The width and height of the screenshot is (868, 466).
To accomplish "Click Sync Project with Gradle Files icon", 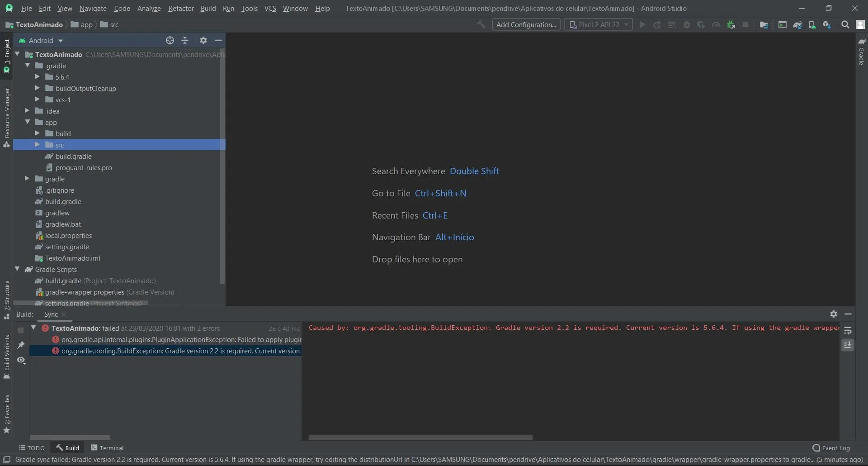I will tap(797, 25).
